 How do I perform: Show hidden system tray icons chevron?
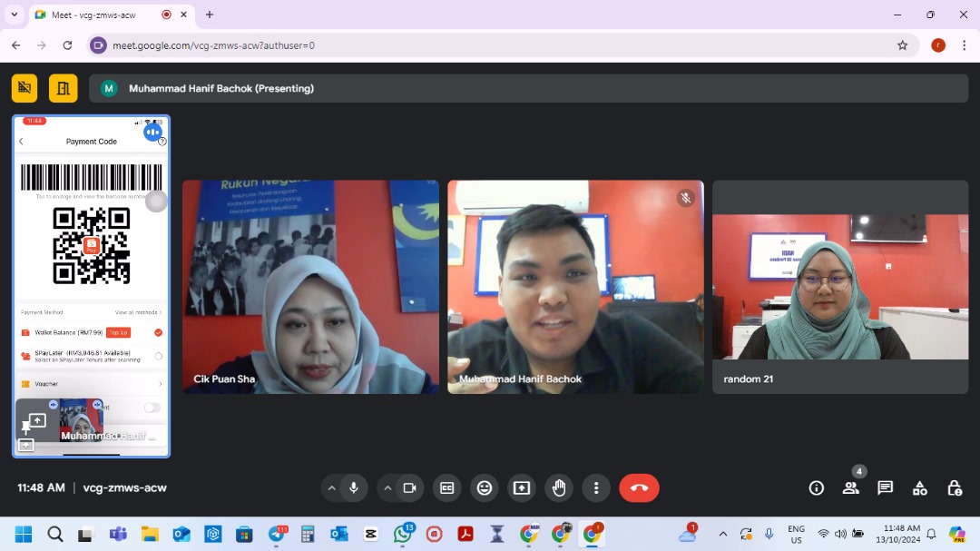(722, 535)
